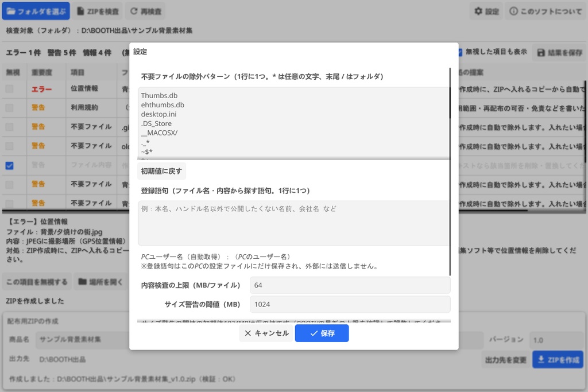Click the 重要度 column header
This screenshot has height=392, width=588.
[x=41, y=72]
